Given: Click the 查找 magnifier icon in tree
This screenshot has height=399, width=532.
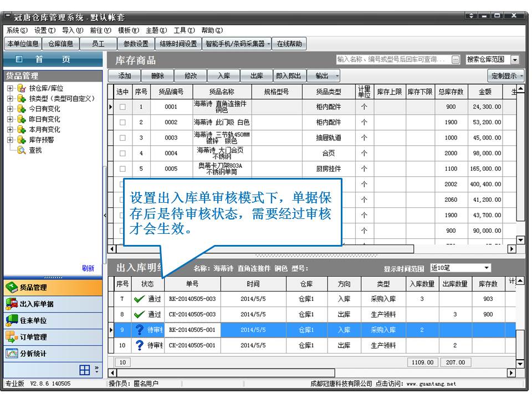Looking at the screenshot, I should click(22, 150).
